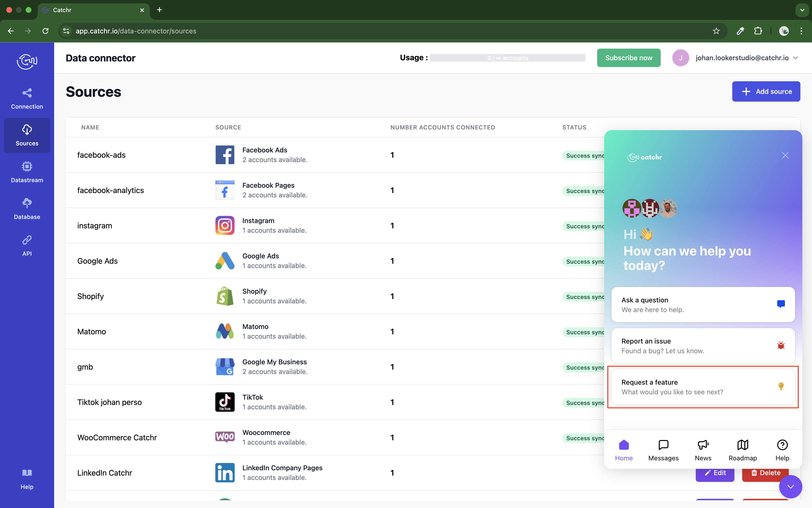The image size is (812, 508).
Task: Bookmark page with star icon
Action: point(716,31)
